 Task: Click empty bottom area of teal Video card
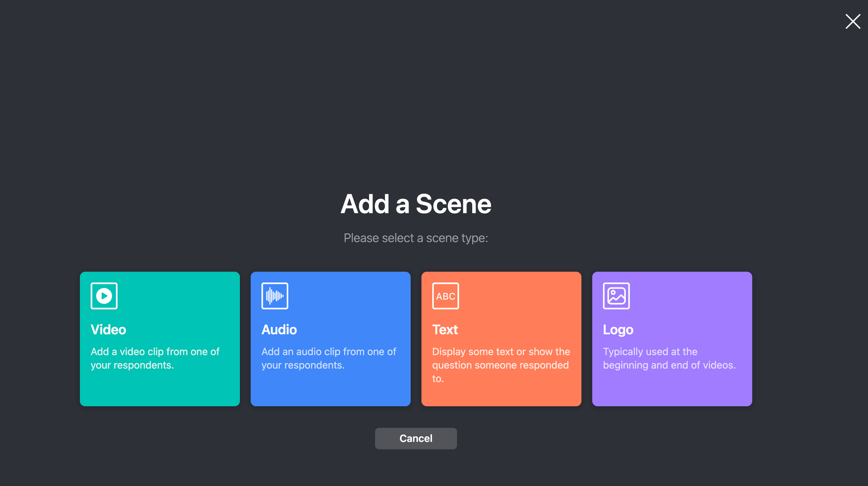(x=160, y=391)
